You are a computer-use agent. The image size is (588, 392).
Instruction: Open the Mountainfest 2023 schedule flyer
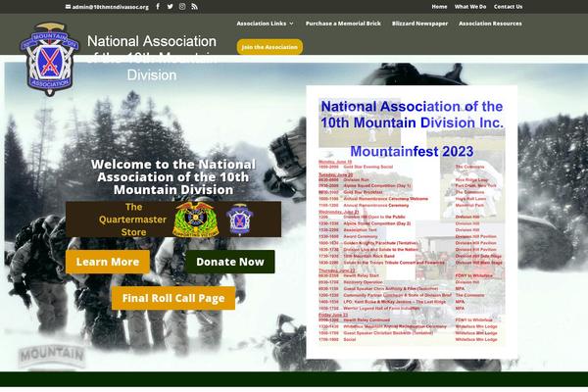pos(412,221)
